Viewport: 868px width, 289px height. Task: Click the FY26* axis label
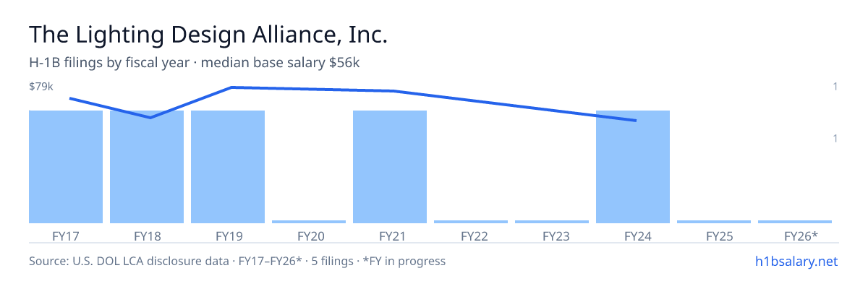tap(801, 236)
